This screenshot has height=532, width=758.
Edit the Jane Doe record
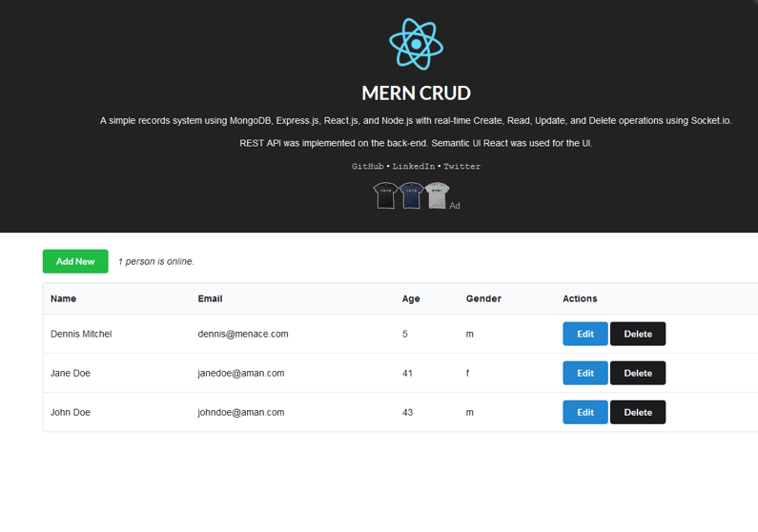(x=584, y=373)
